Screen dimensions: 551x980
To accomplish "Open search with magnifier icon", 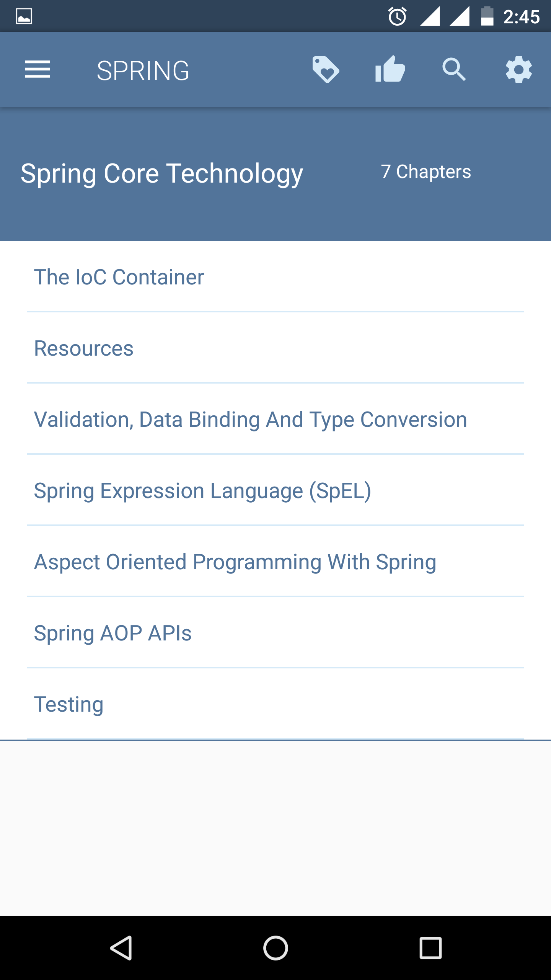I will pyautogui.click(x=454, y=70).
